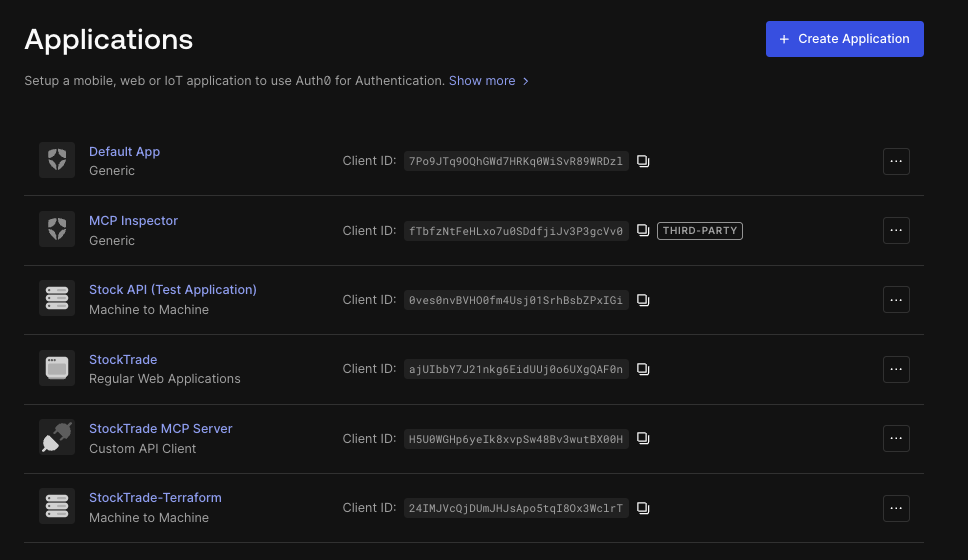Click the plus icon in Create Application
This screenshot has width=968, height=560.
784,40
